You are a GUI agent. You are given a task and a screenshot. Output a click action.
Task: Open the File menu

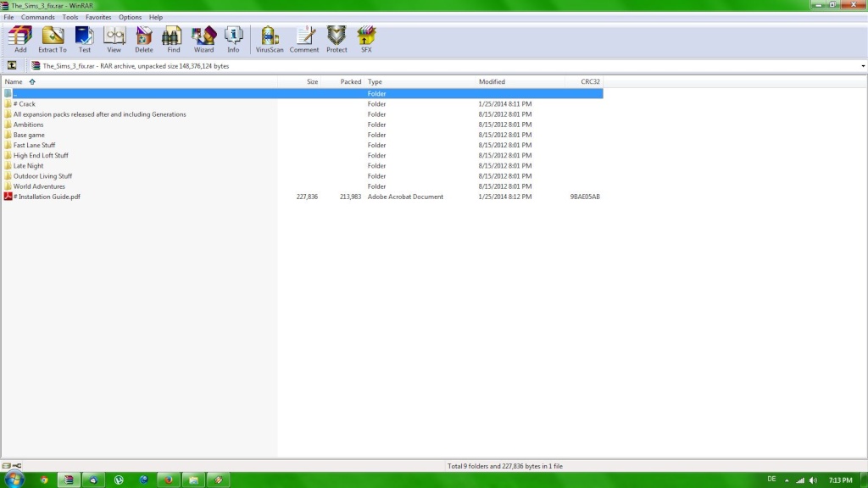point(8,17)
